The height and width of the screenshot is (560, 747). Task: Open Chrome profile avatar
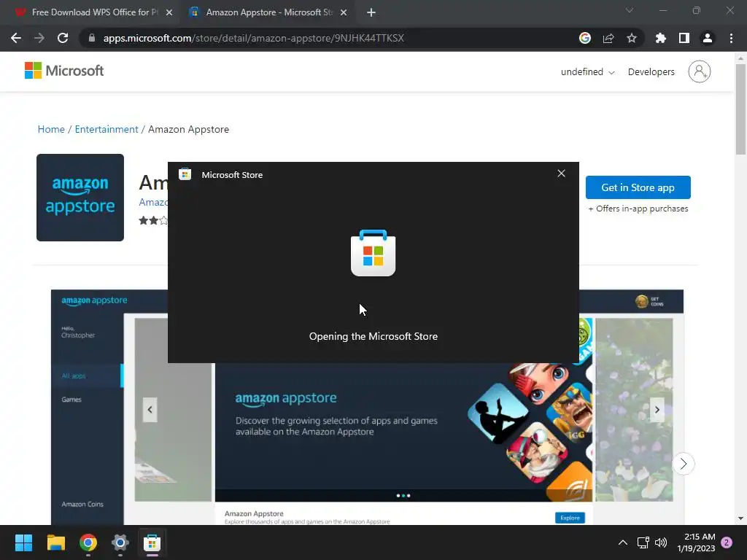click(x=707, y=38)
